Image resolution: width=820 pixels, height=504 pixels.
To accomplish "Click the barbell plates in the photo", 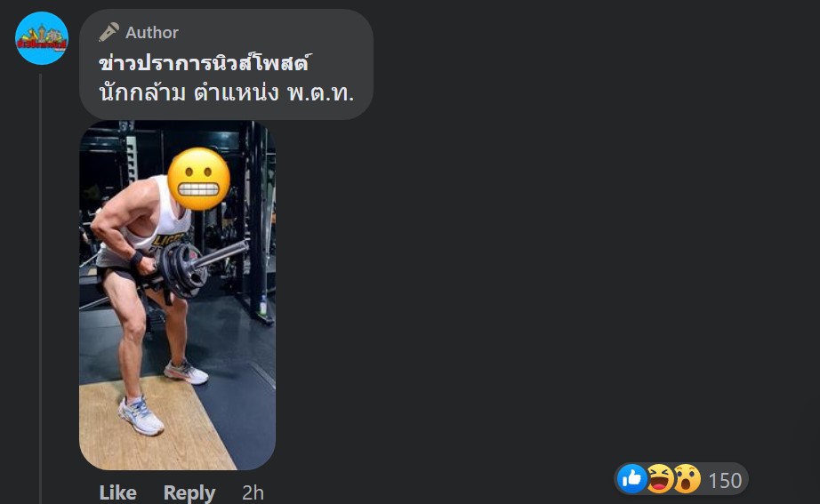I will 181,270.
